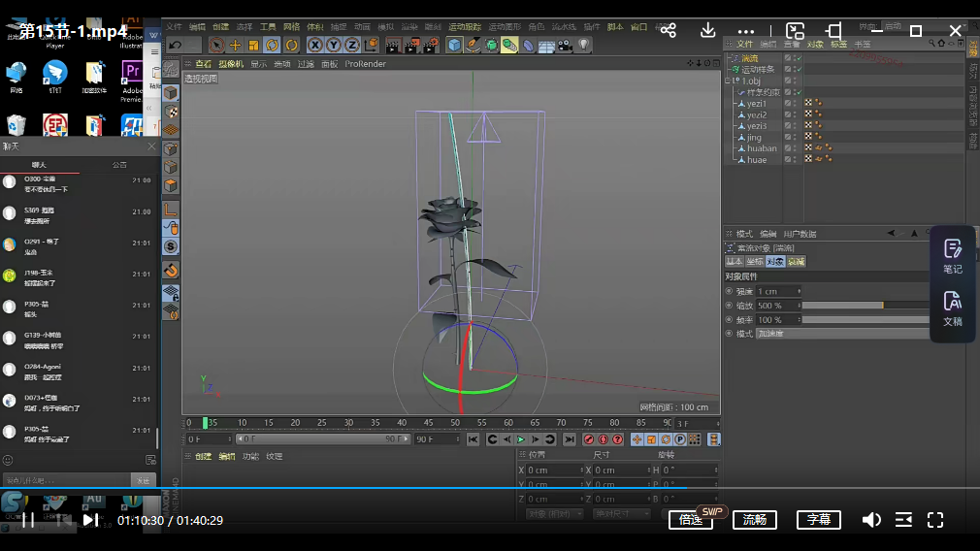Toggle the green enable check for 湍流
Image resolution: width=980 pixels, height=551 pixels.
[x=799, y=58]
